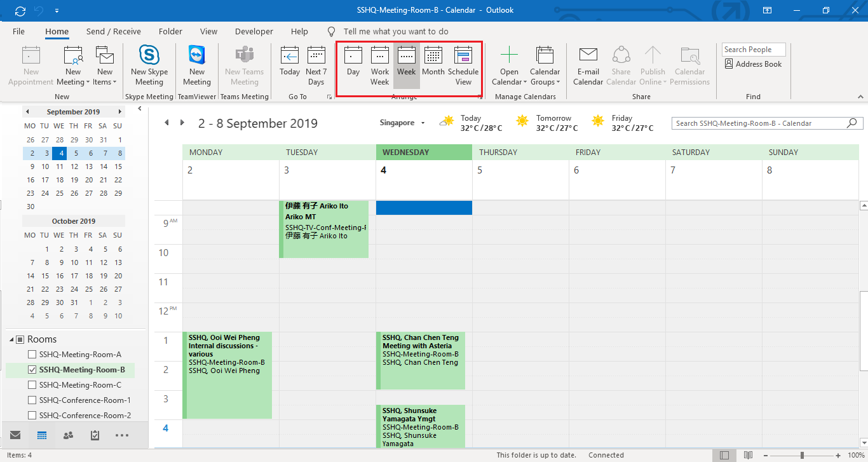Switch to Work Week view
The height and width of the screenshot is (462, 868).
[380, 66]
